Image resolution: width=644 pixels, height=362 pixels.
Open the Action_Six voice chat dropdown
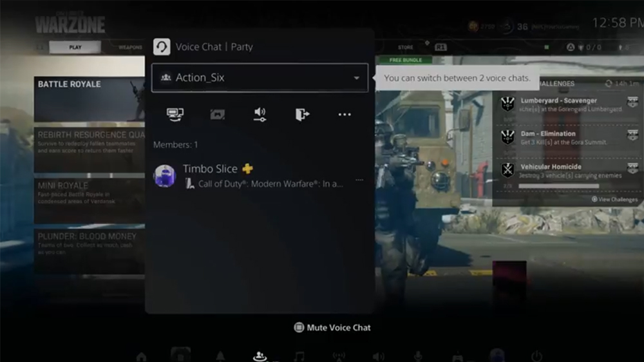pos(260,78)
